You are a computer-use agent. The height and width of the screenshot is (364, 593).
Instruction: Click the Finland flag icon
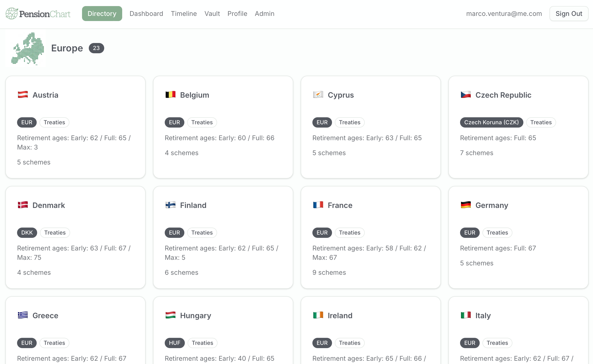(170, 205)
